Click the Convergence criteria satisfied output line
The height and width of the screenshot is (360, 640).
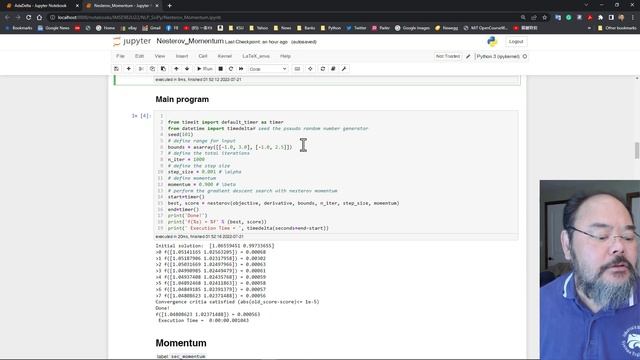237,302
